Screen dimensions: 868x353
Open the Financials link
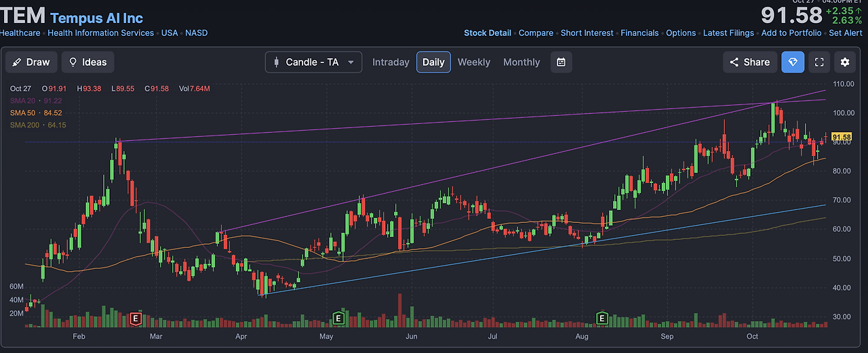click(639, 33)
